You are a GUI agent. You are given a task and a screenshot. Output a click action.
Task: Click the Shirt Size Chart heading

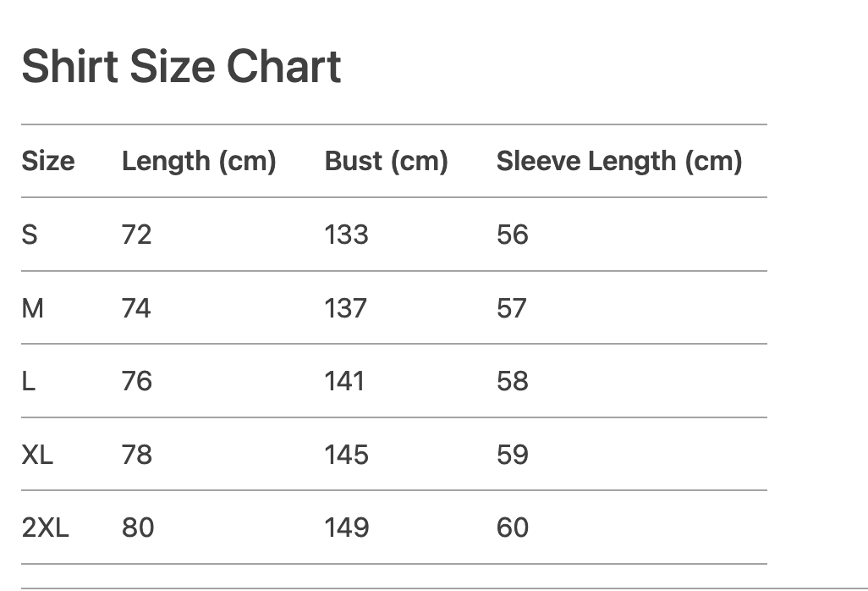click(x=181, y=67)
